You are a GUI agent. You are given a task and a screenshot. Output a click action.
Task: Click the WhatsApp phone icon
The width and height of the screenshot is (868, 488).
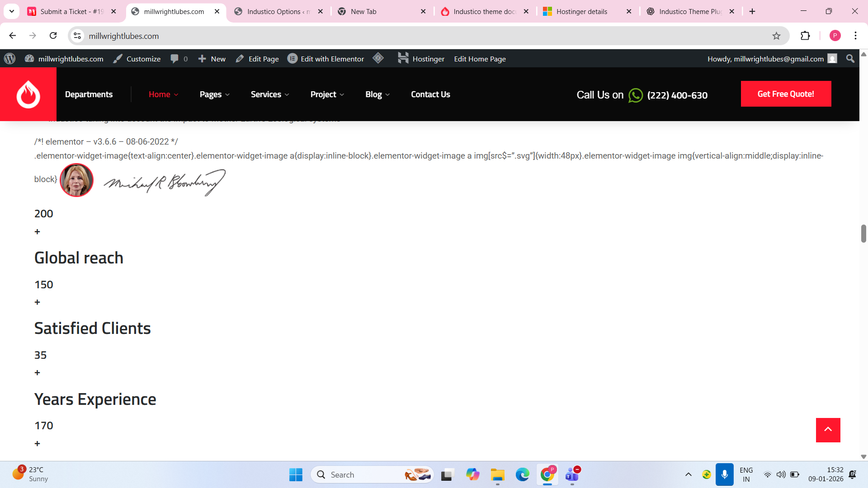tap(635, 95)
